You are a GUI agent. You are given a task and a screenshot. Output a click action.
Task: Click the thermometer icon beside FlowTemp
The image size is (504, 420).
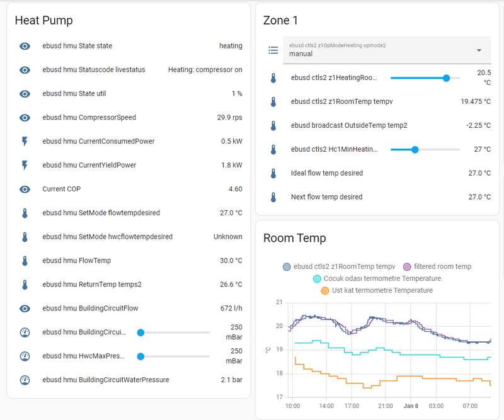coord(25,261)
